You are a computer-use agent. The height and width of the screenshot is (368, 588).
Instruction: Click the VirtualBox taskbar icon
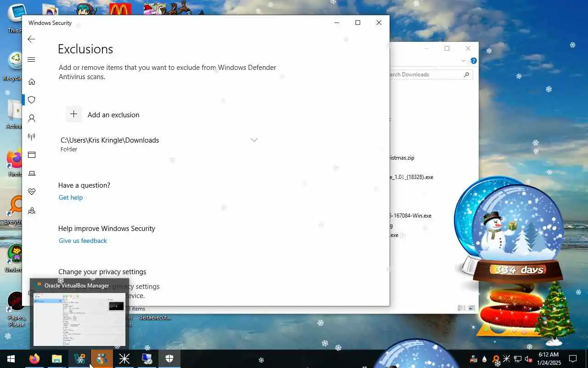(x=79, y=359)
